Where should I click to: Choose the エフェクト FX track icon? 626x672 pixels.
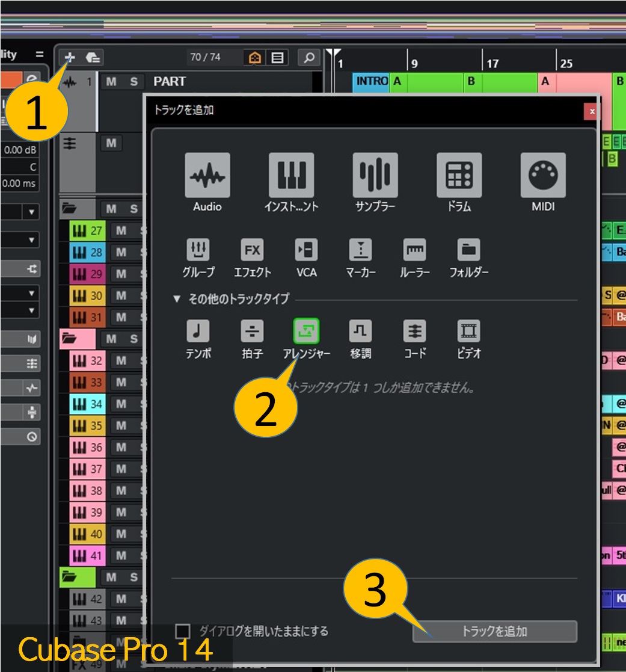click(252, 250)
